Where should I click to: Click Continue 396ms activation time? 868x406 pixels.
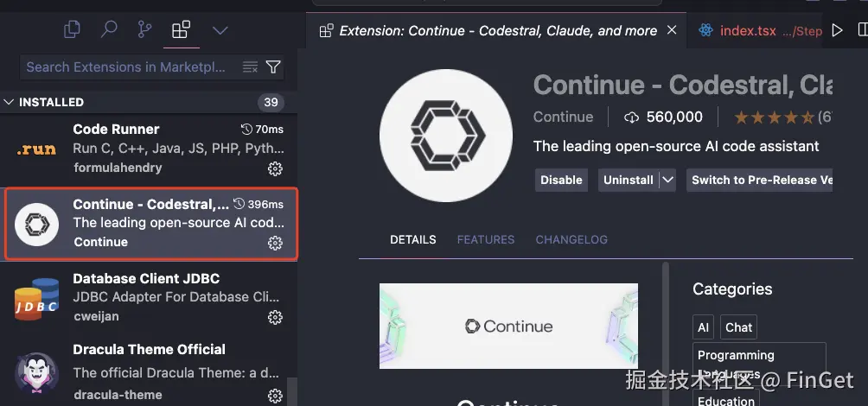coord(258,204)
